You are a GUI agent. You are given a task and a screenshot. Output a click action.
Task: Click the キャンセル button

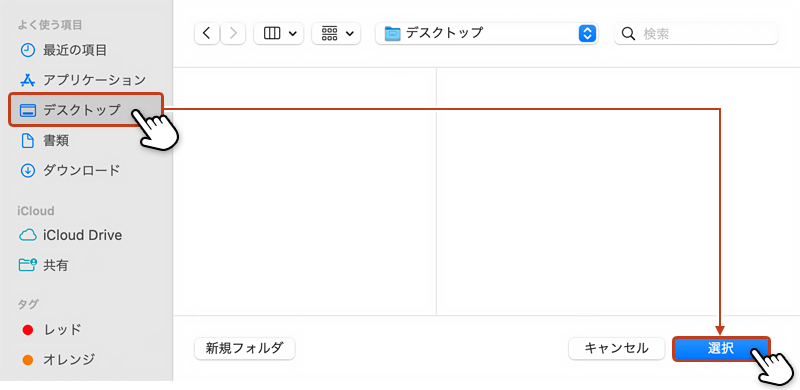pos(616,349)
